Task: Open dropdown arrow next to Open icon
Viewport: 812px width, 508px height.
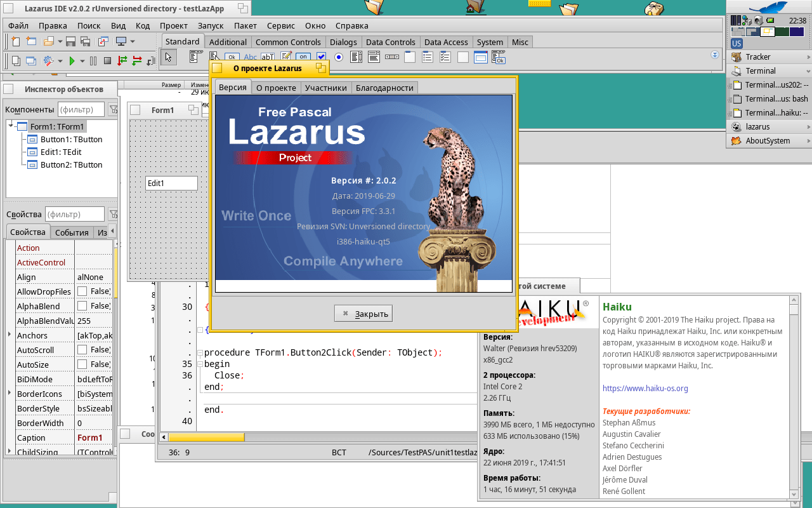Action: pos(60,41)
